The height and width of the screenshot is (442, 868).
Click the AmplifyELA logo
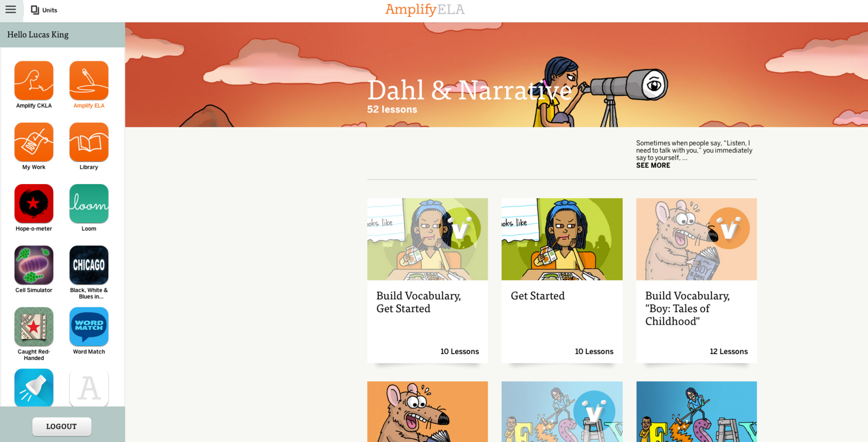(x=425, y=9)
